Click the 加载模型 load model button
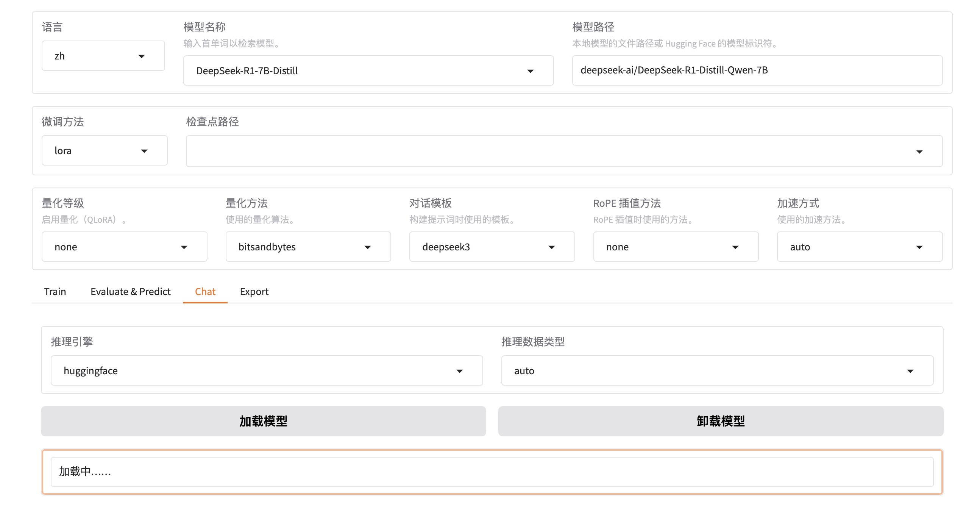980x525 pixels. (263, 421)
